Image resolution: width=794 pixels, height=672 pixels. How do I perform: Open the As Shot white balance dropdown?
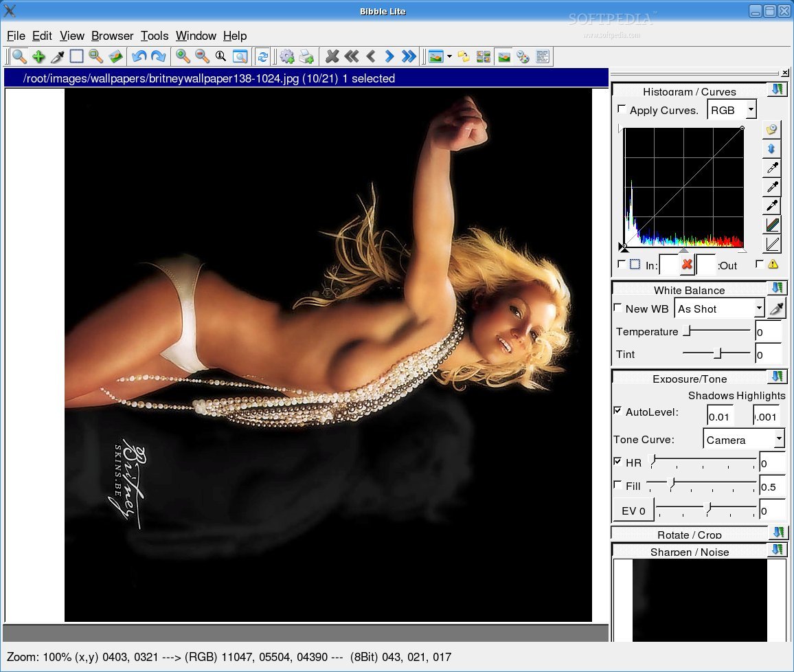(x=719, y=309)
